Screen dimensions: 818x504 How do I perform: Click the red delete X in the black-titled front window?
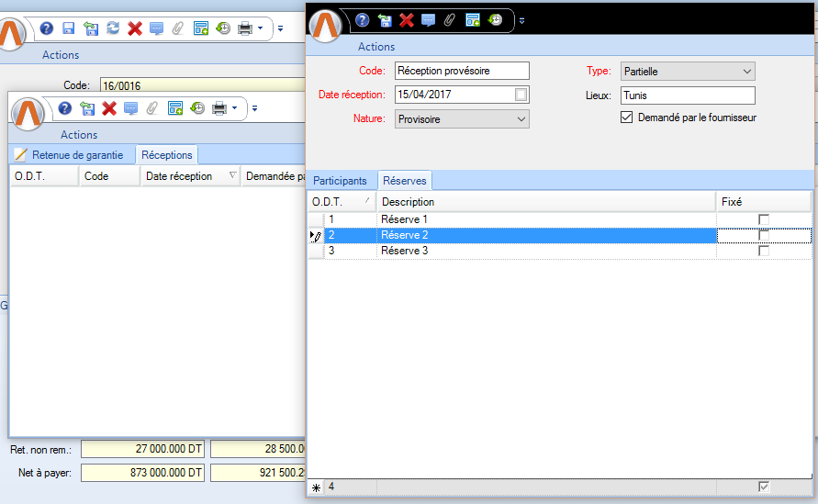pyautogui.click(x=406, y=19)
